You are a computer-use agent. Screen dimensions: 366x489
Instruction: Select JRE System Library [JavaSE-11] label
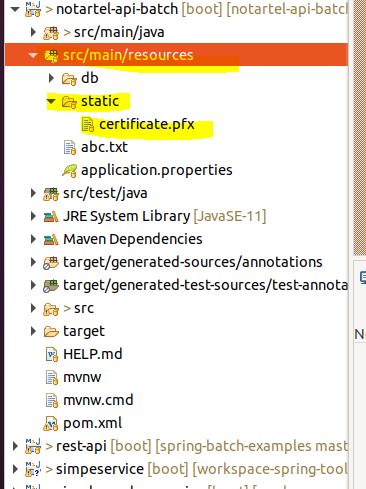[x=165, y=216]
